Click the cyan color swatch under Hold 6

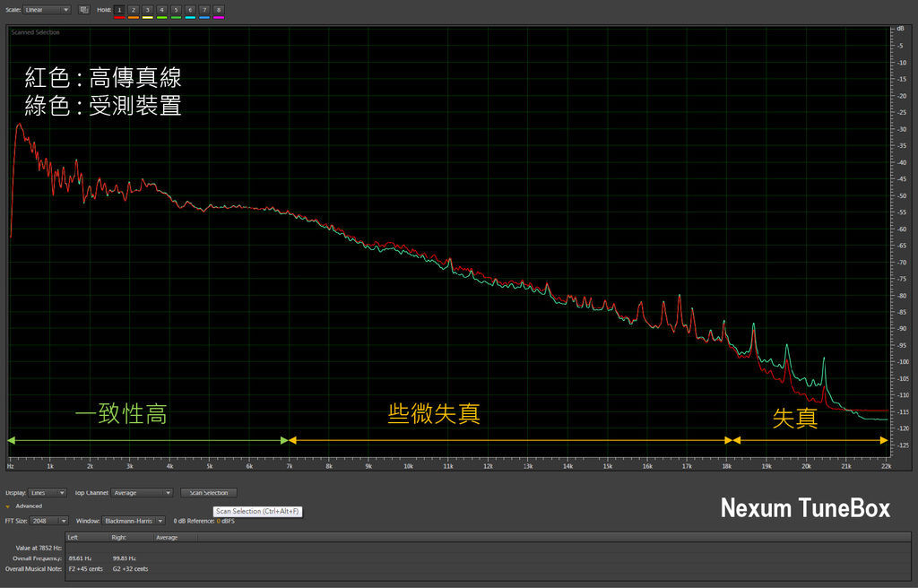190,18
